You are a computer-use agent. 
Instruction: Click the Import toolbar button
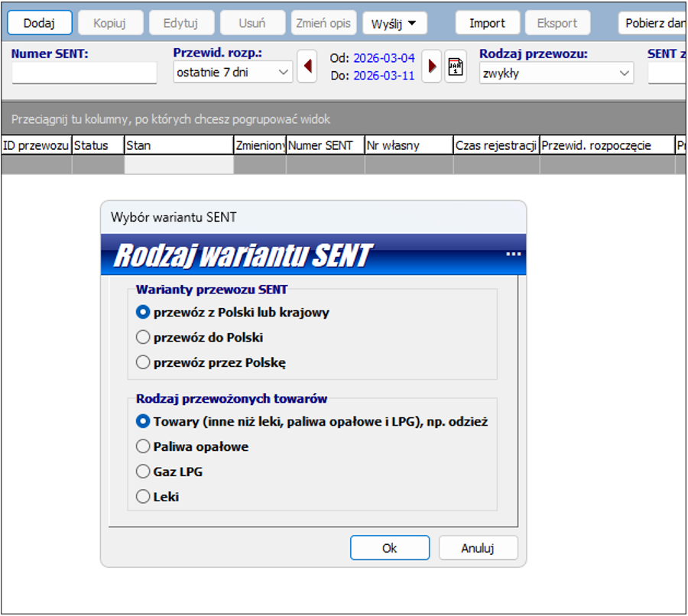point(487,23)
